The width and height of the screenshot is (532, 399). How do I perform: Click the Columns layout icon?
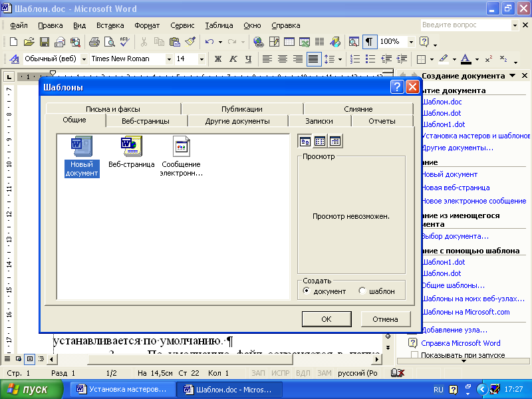pos(319,42)
